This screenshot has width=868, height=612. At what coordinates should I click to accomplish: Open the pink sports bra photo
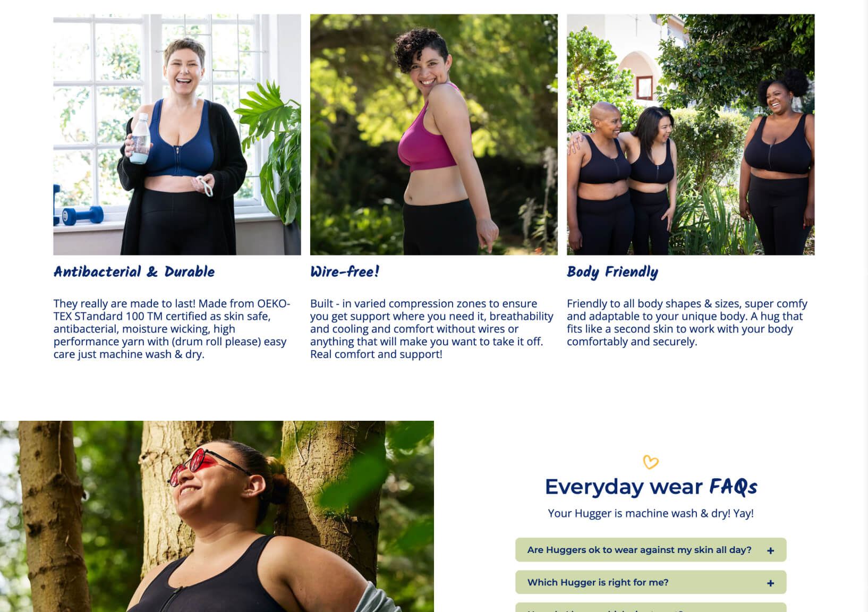tap(434, 134)
